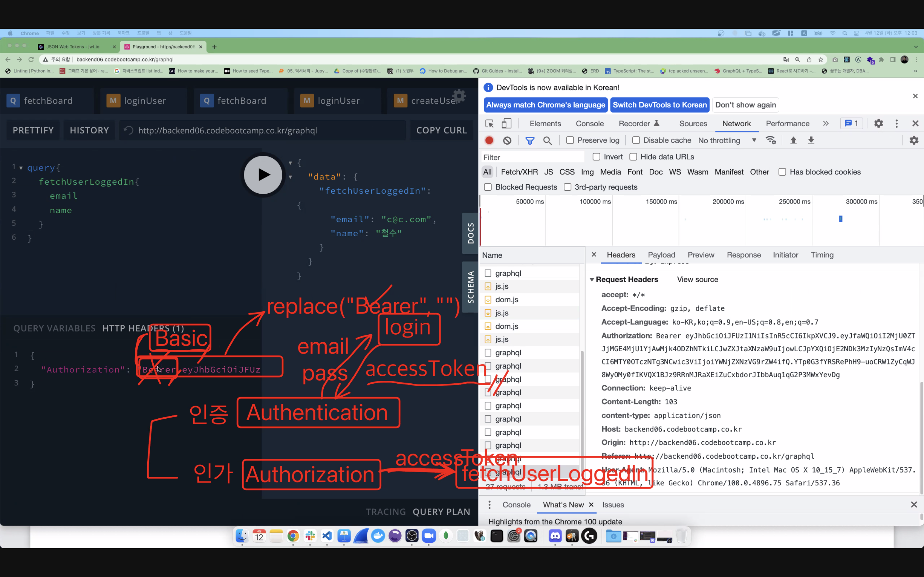Screen dimensions: 924x577
Task: Check the Disable cache option
Action: (x=636, y=140)
